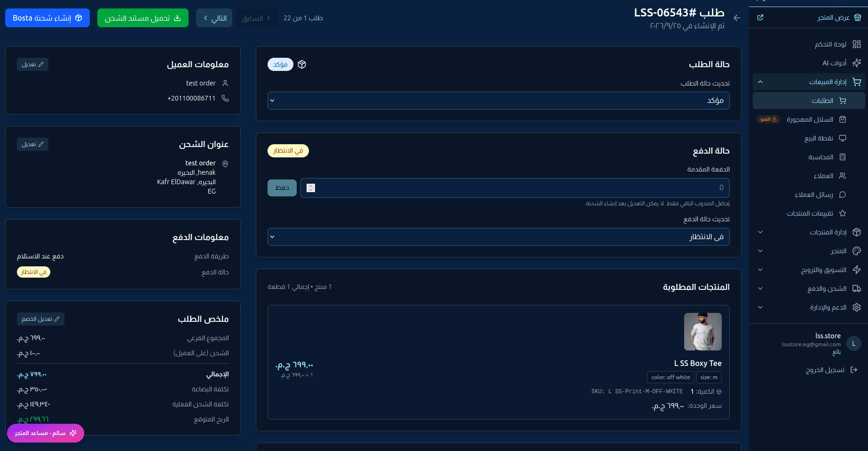
Task: Open store preview external link icon
Action: pos(760,18)
